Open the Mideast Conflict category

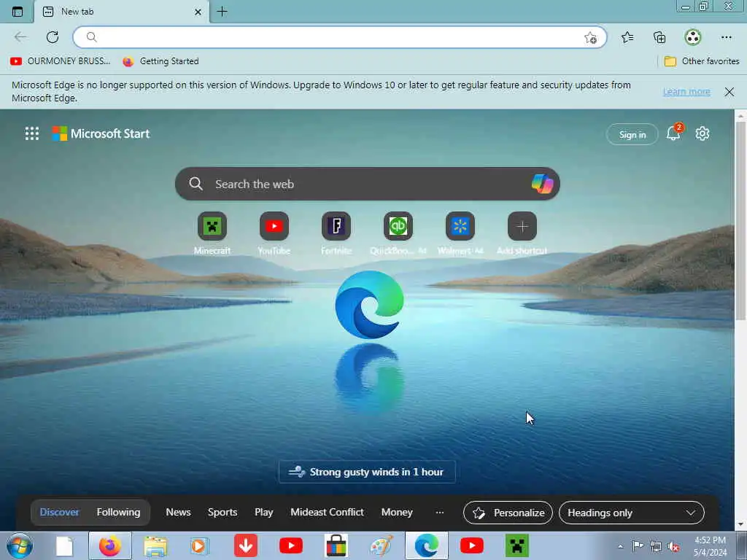click(328, 513)
